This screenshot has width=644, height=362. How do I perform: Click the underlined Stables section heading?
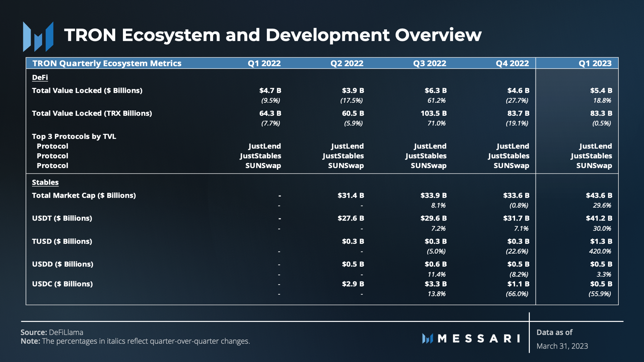45,182
